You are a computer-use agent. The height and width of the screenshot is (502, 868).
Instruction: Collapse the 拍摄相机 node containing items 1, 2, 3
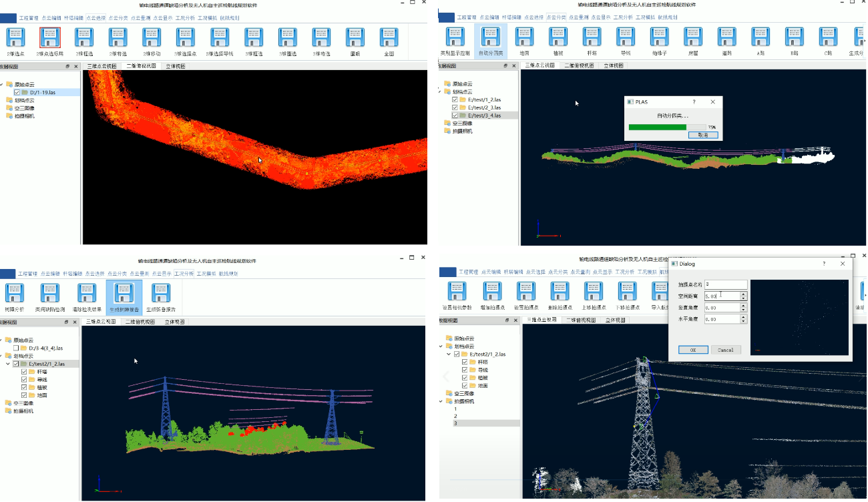(x=441, y=401)
